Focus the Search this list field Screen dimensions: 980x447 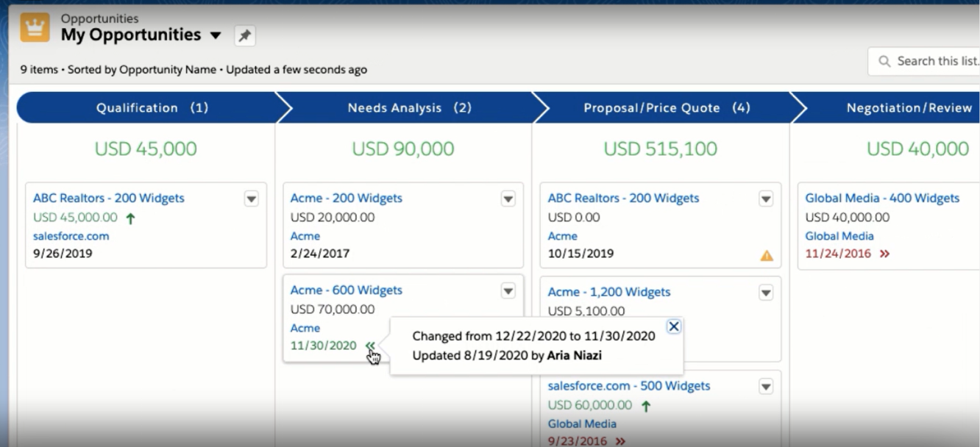point(924,62)
